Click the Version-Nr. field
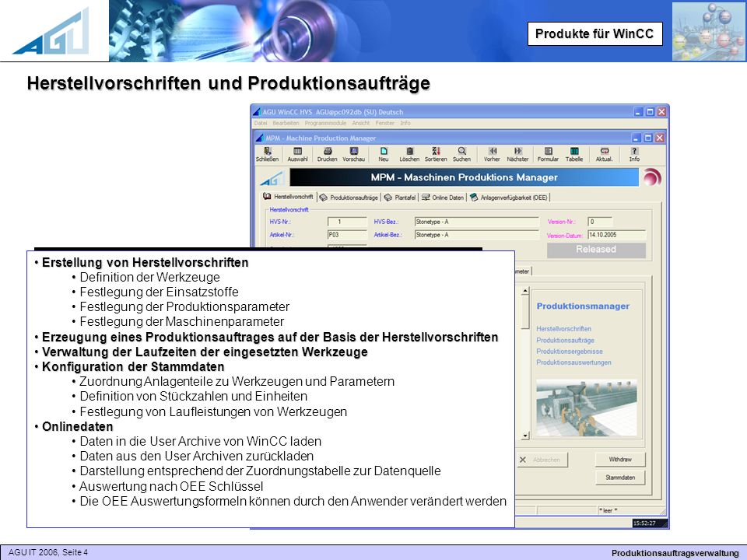Image resolution: width=747 pixels, height=560 pixels. point(600,222)
